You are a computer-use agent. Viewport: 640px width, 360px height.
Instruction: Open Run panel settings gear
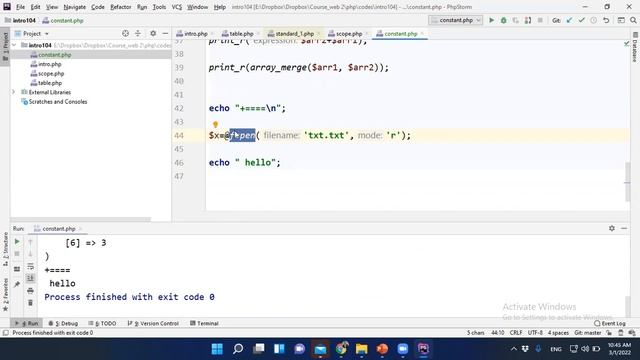[x=611, y=229]
